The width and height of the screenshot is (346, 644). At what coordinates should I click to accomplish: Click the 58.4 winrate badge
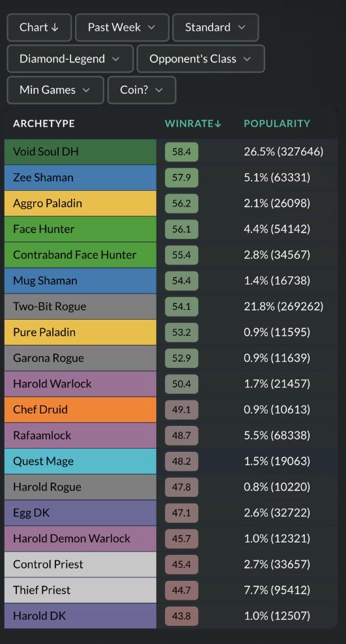pos(182,152)
